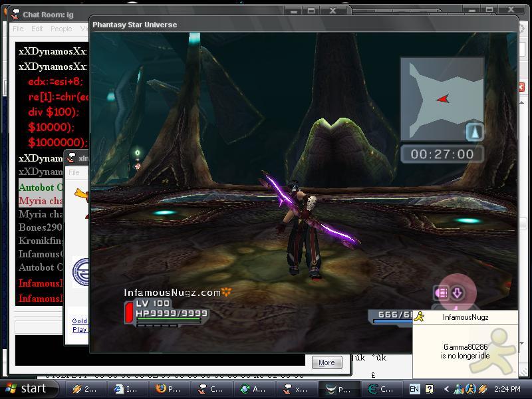
Task: Click the AIM running man system tray icon
Action: pos(470,389)
